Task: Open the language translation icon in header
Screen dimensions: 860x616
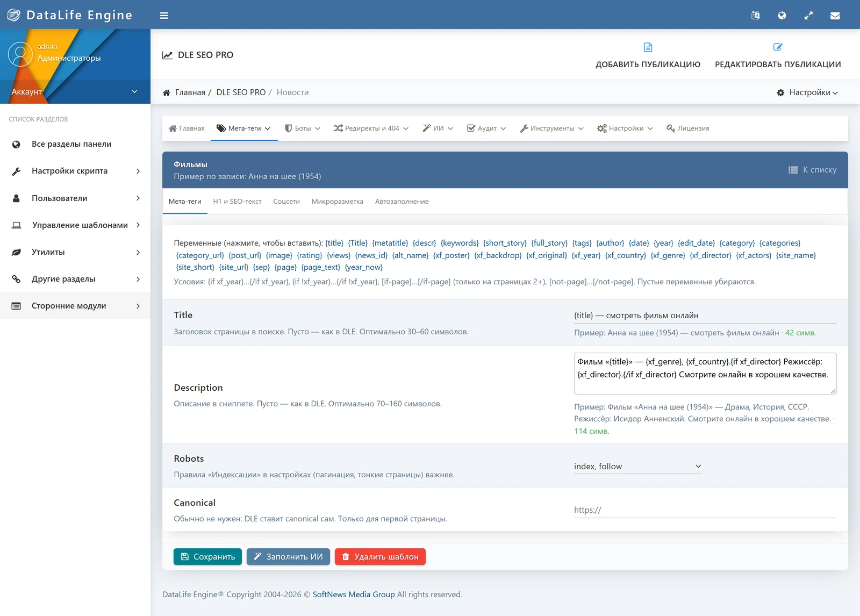Action: [x=755, y=16]
